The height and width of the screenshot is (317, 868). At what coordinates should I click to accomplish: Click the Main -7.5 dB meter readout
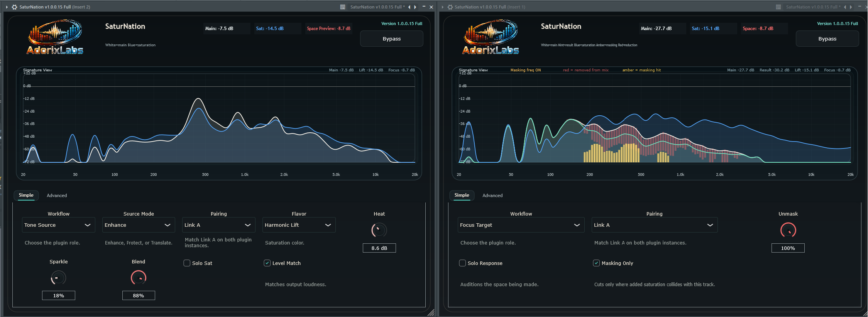coord(227,29)
